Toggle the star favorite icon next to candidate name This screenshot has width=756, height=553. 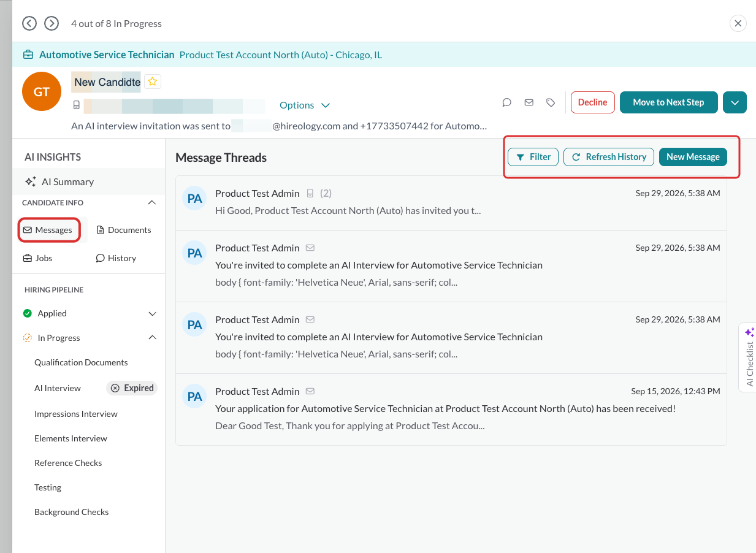pos(153,82)
